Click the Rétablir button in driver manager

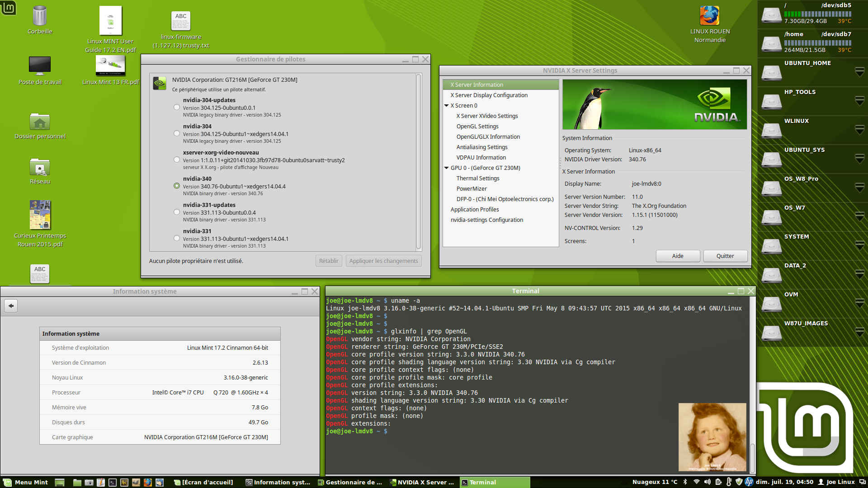click(329, 261)
